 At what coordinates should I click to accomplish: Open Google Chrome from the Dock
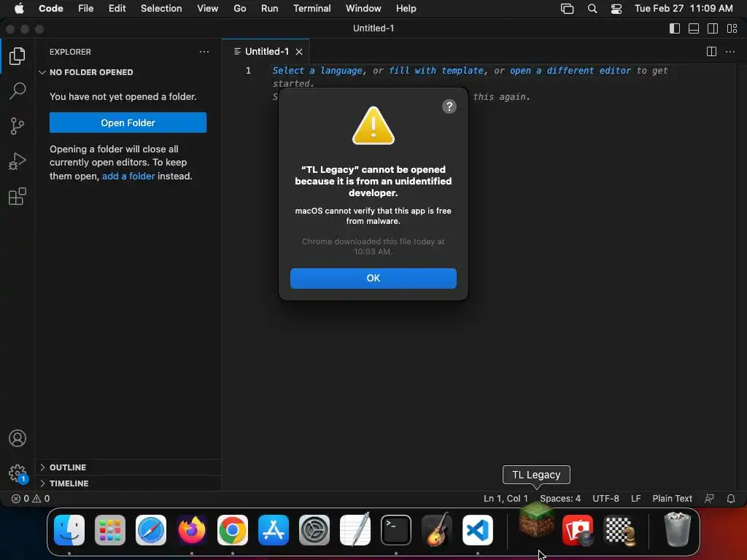pyautogui.click(x=233, y=530)
